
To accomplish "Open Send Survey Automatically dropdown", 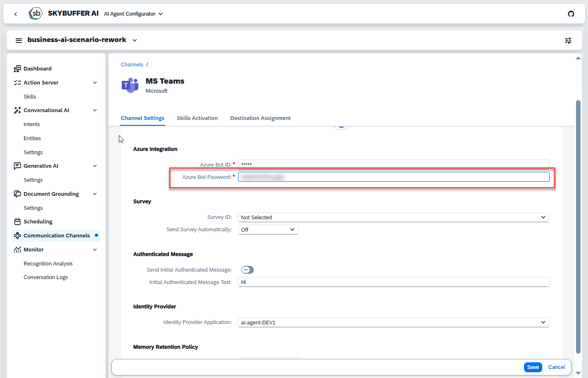I will coord(268,230).
